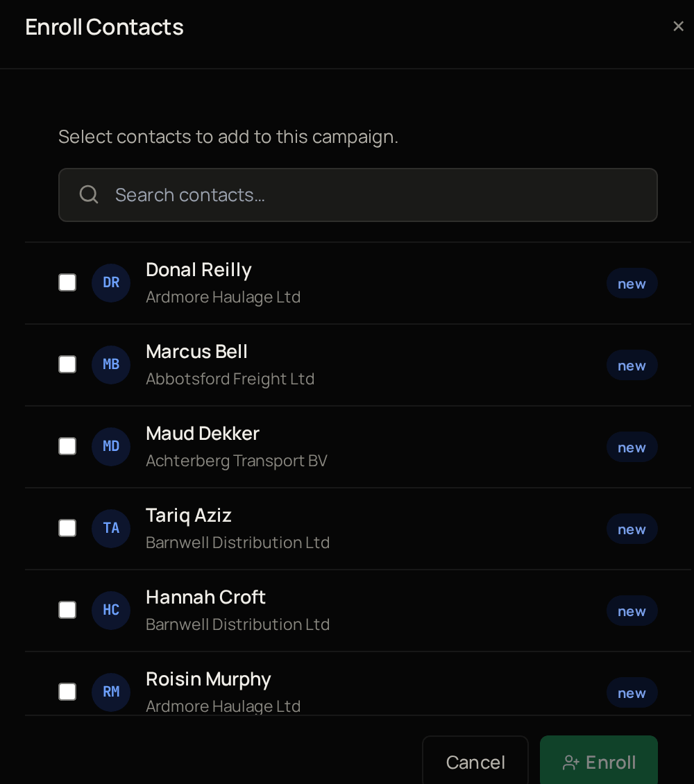
Task: Click the MB avatar icon
Action: [x=111, y=364]
